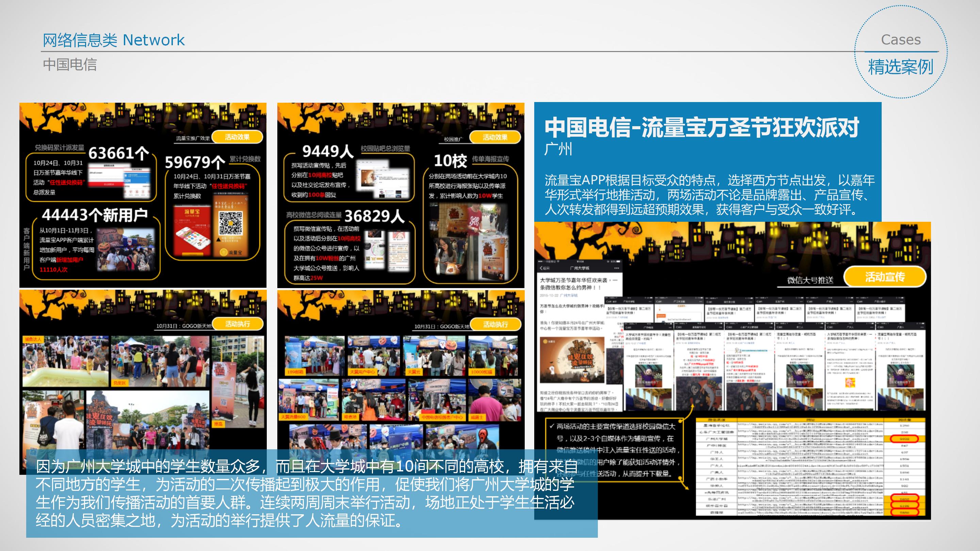Click the 活动效果 badge next to 流量宝推广效果
The width and height of the screenshot is (980, 551).
(x=237, y=137)
